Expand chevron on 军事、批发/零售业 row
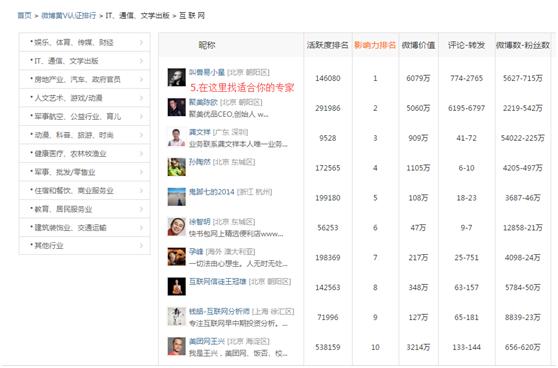This screenshot has height=368, width=558. point(141,172)
